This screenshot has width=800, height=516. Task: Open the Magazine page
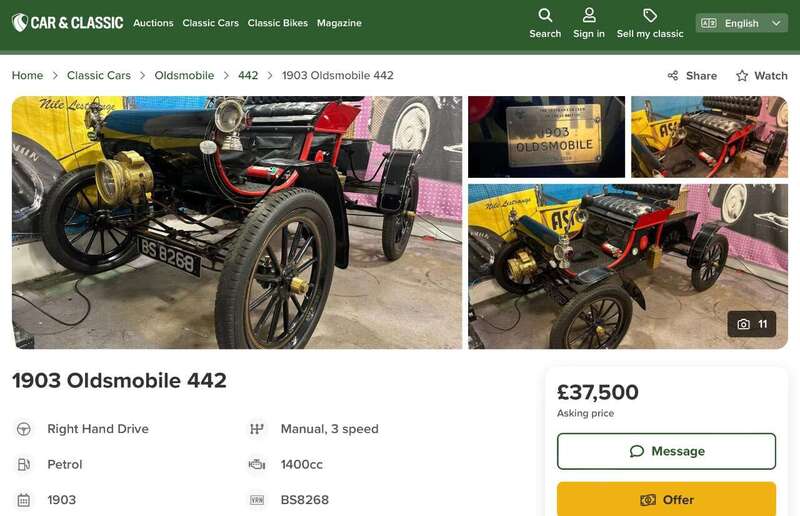(339, 23)
